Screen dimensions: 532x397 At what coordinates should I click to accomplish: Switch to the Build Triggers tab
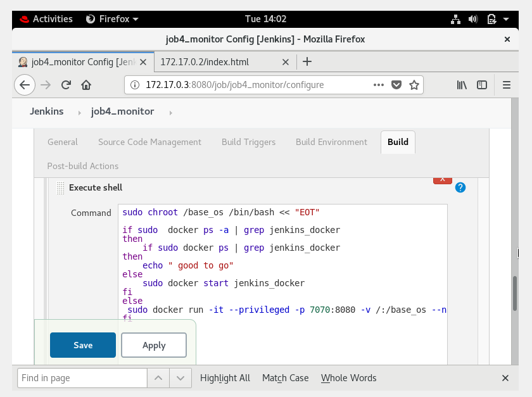(x=248, y=142)
